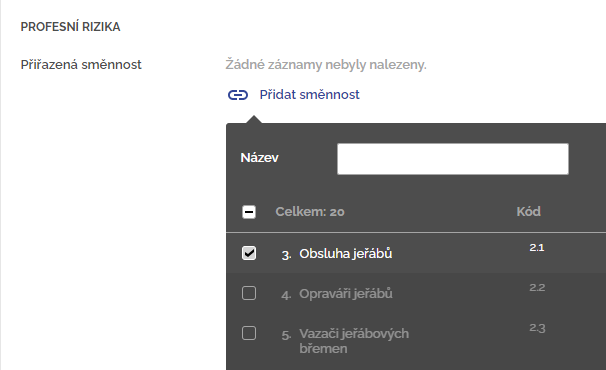Click code 2.2 in the list
Image resolution: width=606 pixels, height=370 pixels.
[x=537, y=288]
